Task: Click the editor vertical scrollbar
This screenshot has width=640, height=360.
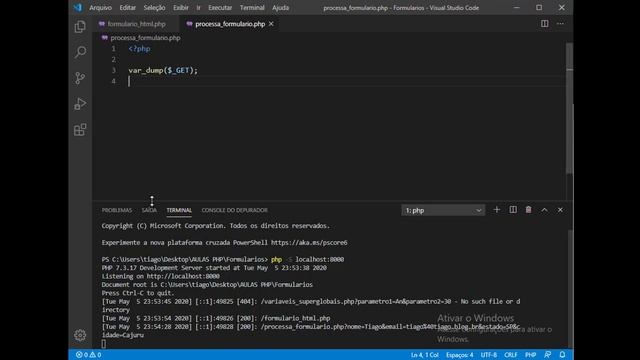Action: click(x=569, y=108)
